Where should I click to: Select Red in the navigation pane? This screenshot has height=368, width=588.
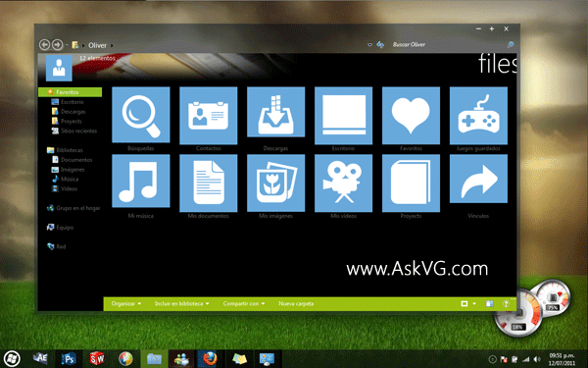click(x=56, y=246)
